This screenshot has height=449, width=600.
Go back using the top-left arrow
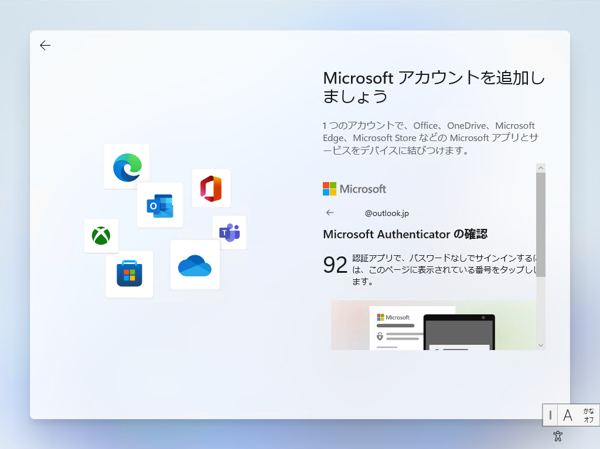(45, 46)
